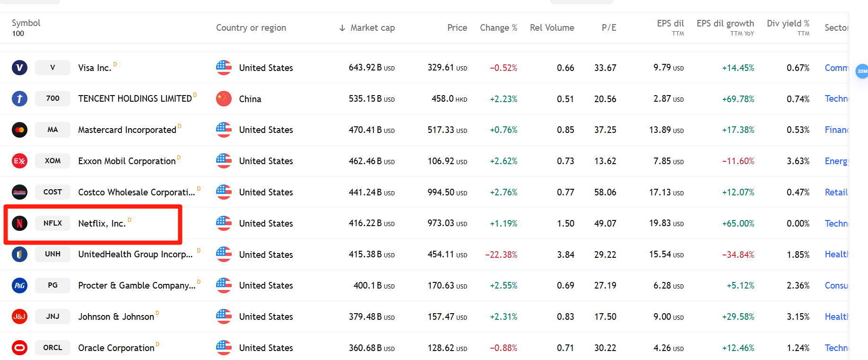
Task: Click the Visa company logo icon
Action: [x=19, y=68]
